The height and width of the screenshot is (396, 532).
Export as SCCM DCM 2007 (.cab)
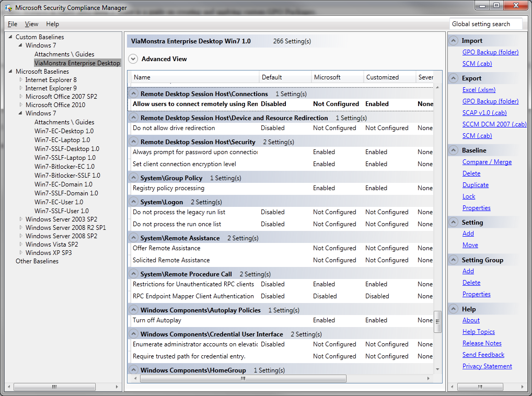[494, 124]
